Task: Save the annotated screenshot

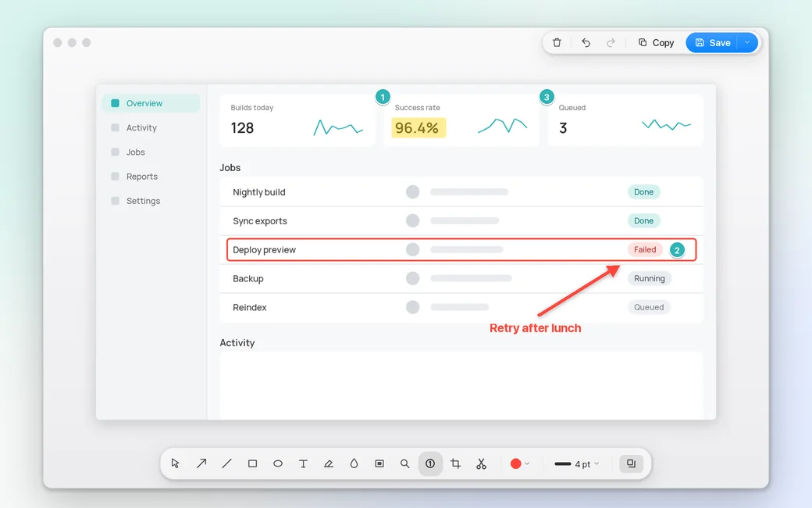Action: coord(713,42)
